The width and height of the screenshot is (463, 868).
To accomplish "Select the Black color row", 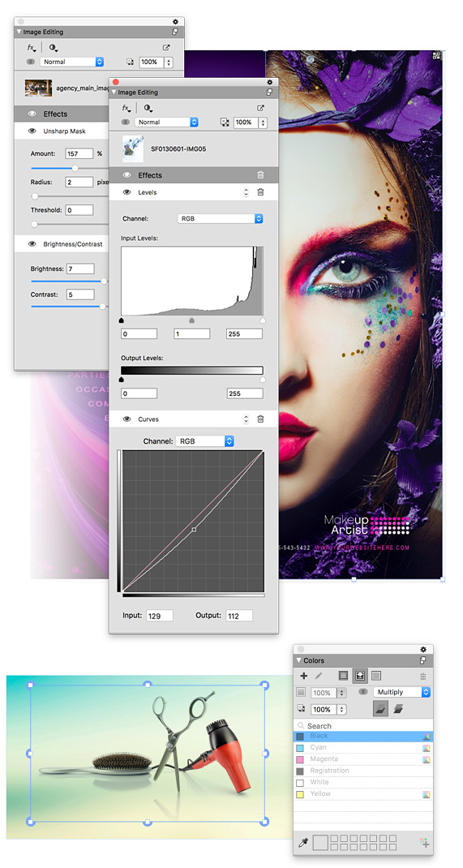I will (363, 736).
